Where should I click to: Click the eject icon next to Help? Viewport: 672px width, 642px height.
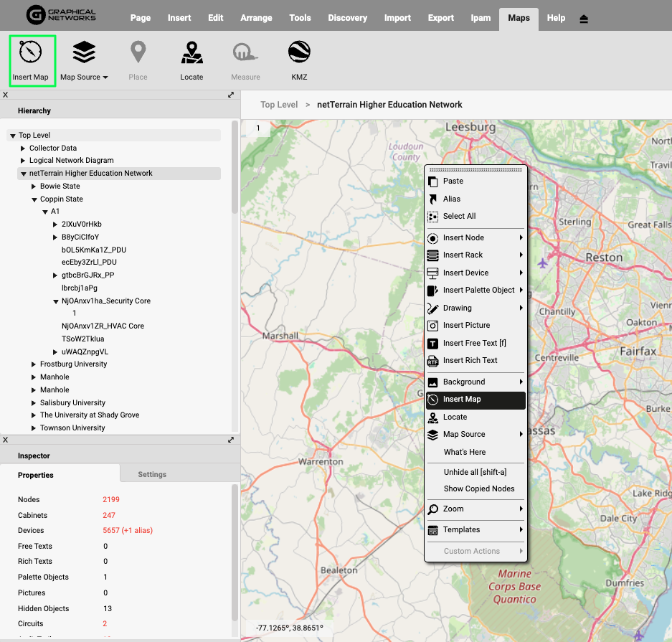click(584, 19)
